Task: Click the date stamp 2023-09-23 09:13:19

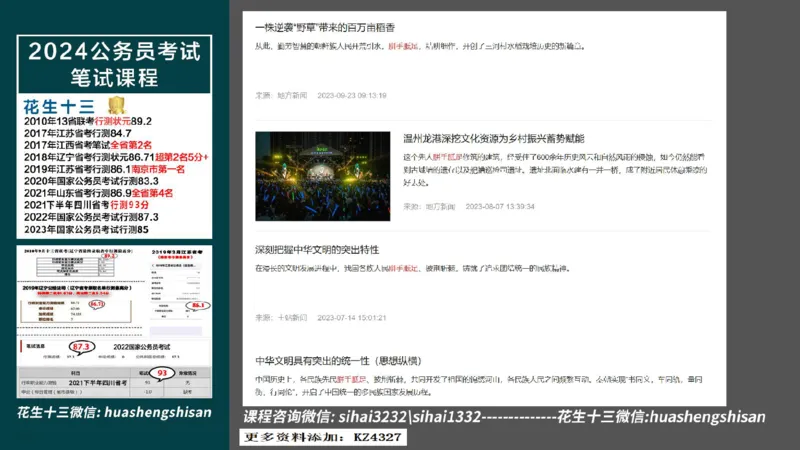Action: (x=352, y=95)
